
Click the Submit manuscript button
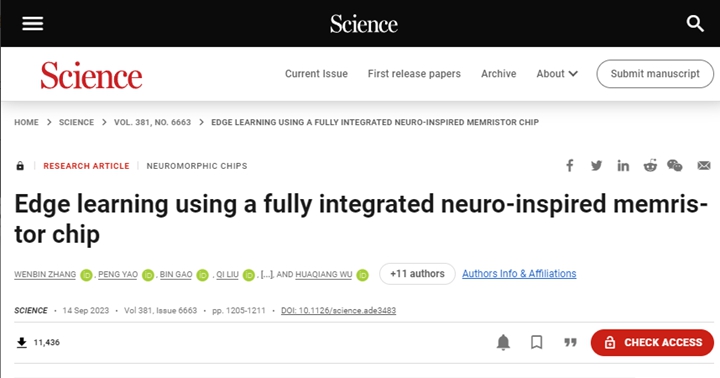655,73
